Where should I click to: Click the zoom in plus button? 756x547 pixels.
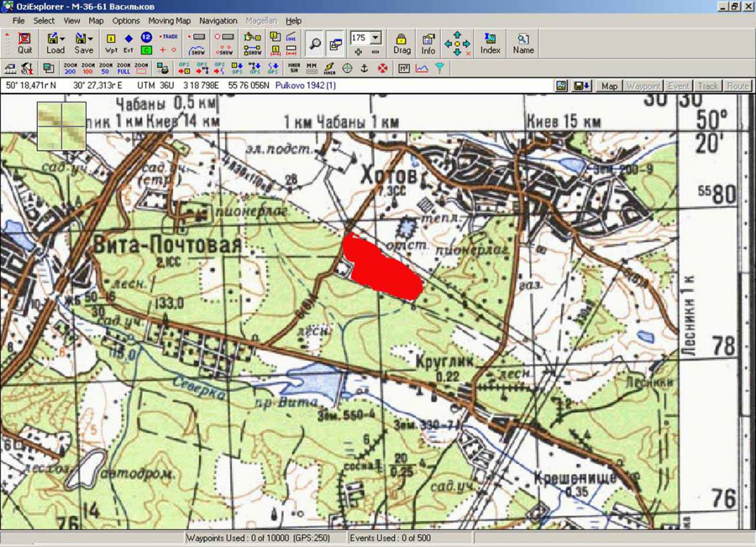click(x=358, y=52)
